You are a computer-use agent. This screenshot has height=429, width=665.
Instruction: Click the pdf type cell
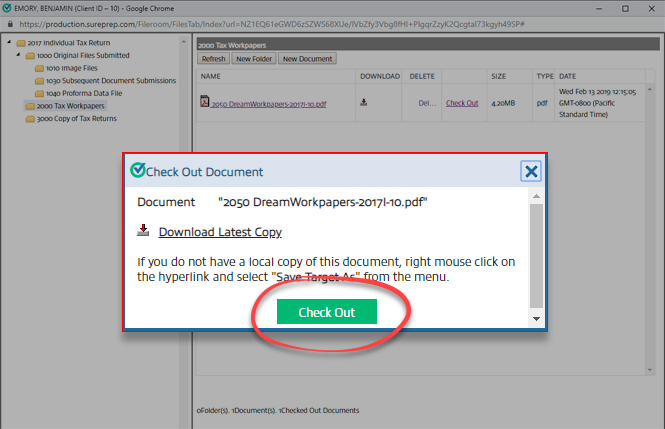(x=542, y=103)
